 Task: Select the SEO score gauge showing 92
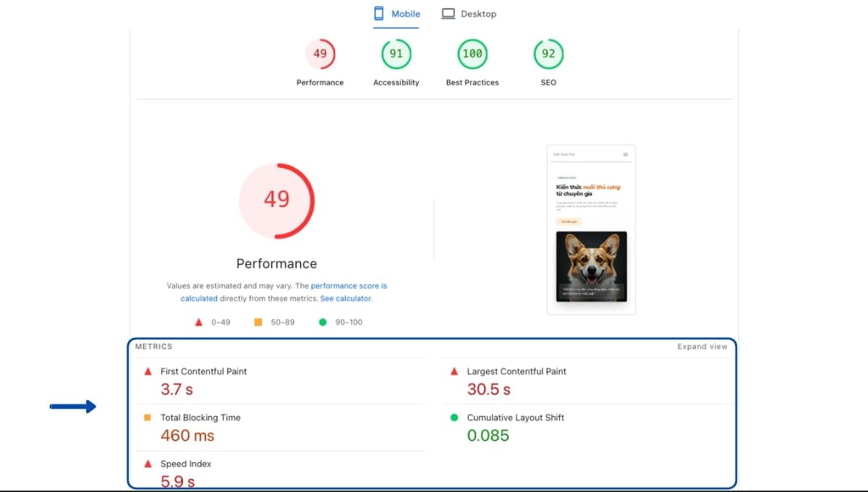[548, 54]
